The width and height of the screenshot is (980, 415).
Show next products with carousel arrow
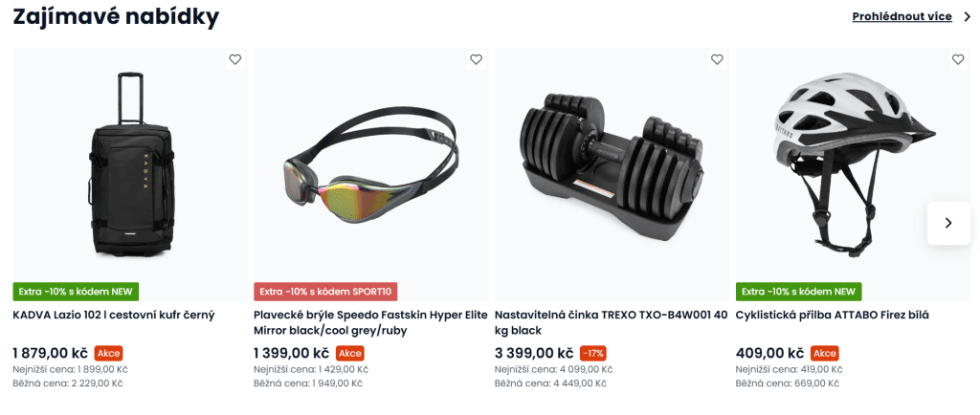click(x=948, y=223)
